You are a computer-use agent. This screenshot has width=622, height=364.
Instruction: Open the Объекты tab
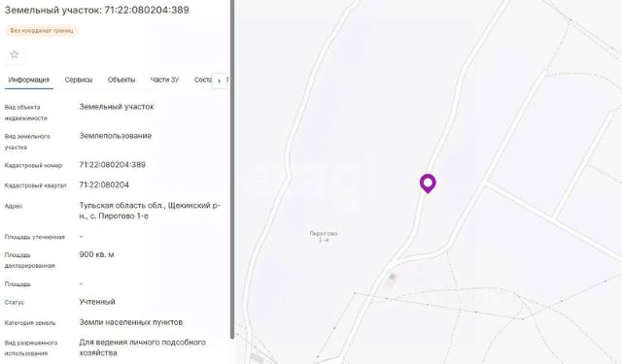click(121, 80)
